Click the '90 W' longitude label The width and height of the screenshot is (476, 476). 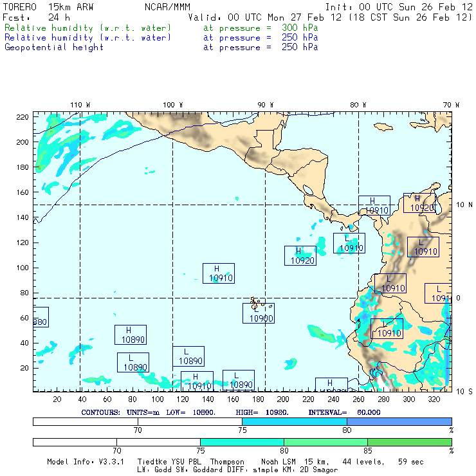point(265,105)
